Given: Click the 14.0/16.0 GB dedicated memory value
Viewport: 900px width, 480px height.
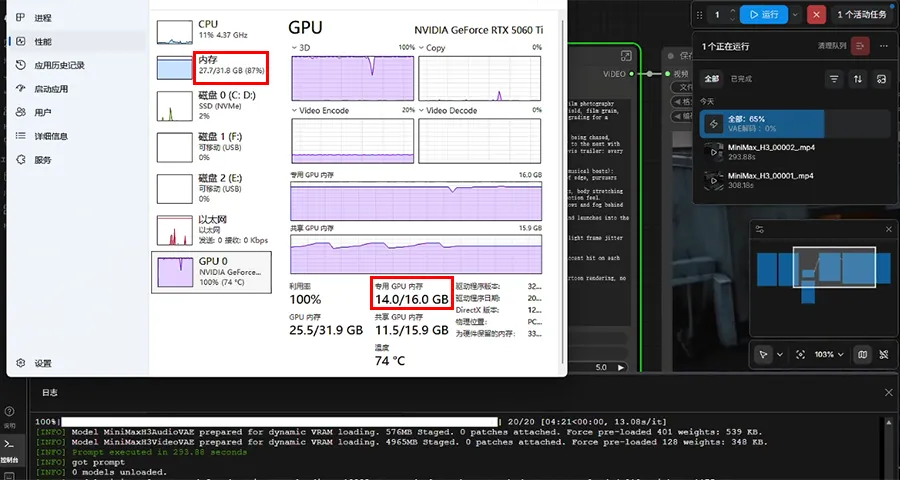Looking at the screenshot, I should tap(412, 300).
